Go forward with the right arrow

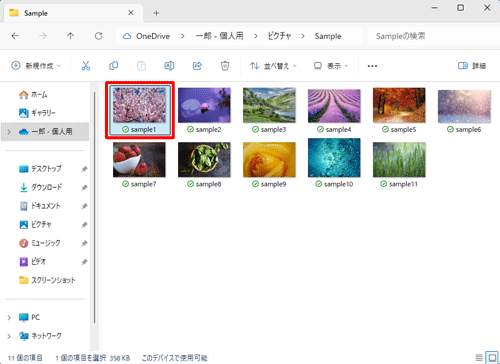click(x=43, y=36)
